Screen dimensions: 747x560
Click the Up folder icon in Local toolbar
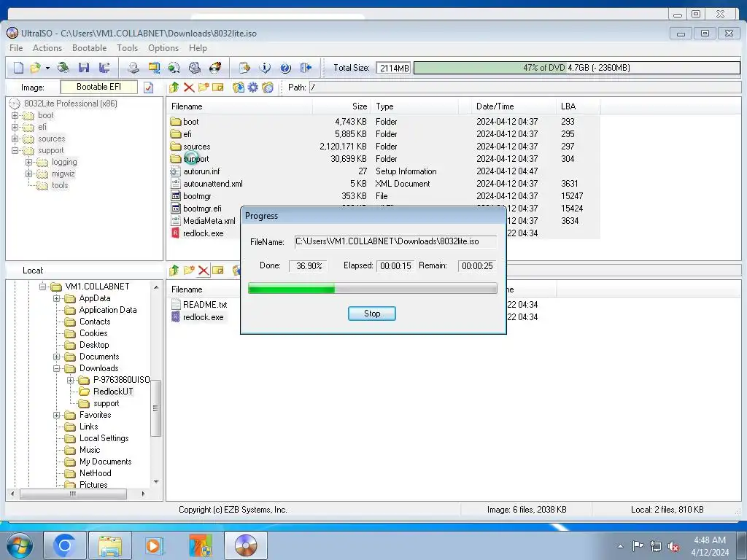click(174, 271)
